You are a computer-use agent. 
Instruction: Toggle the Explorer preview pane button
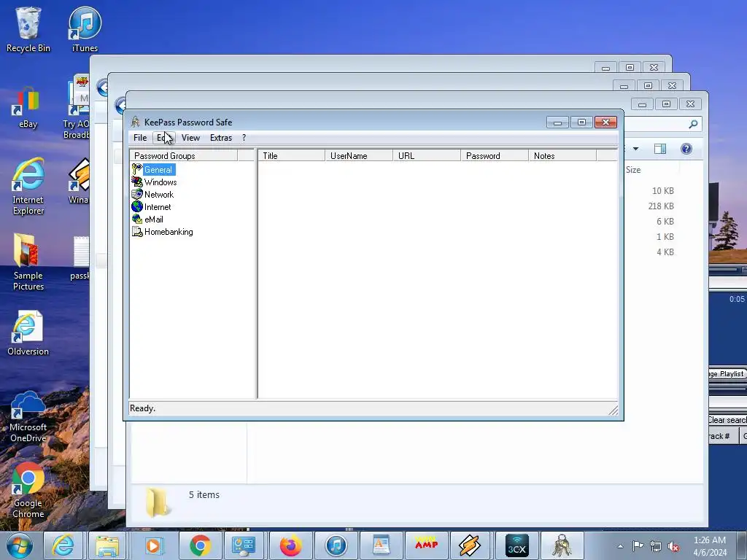point(659,149)
